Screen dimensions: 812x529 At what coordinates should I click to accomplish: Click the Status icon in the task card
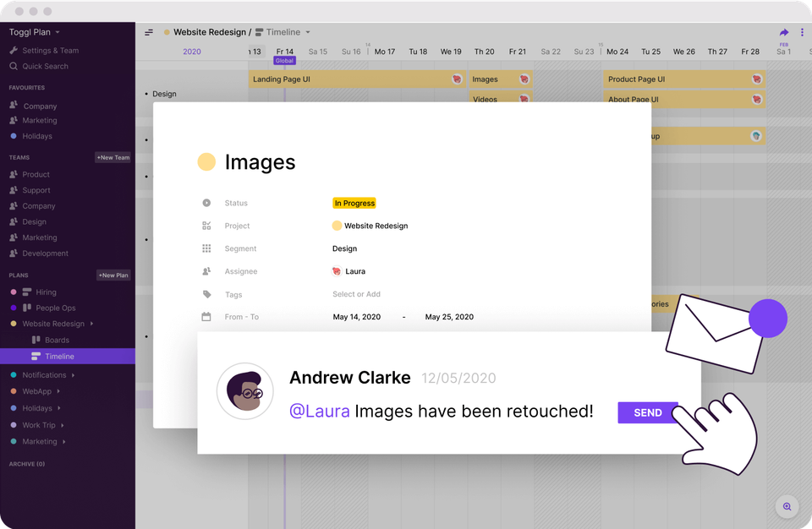click(206, 203)
